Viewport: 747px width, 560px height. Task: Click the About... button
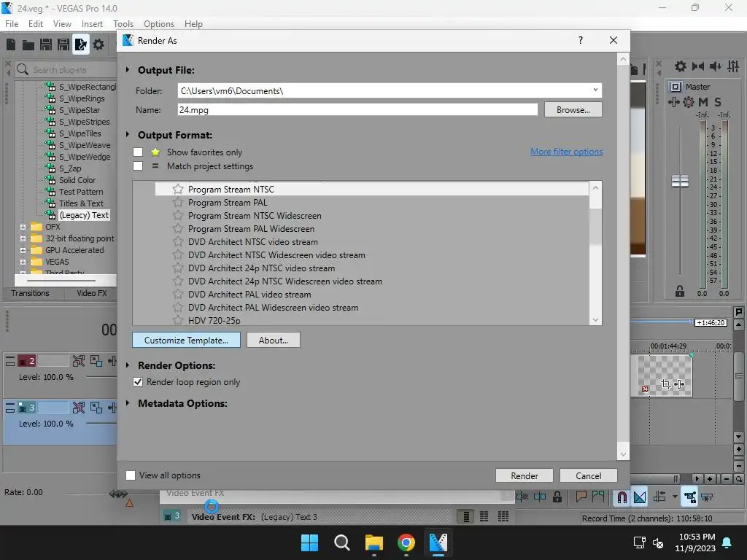[x=274, y=340]
